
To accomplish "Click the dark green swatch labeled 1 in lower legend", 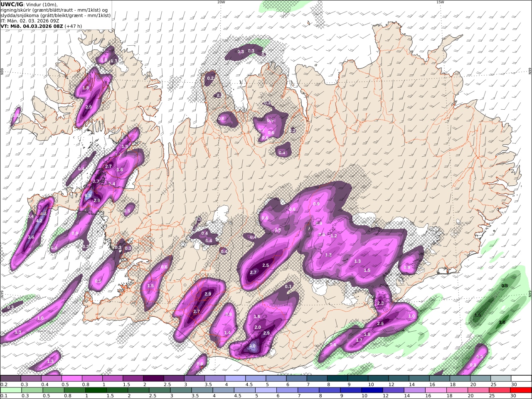I will click(x=96, y=390).
